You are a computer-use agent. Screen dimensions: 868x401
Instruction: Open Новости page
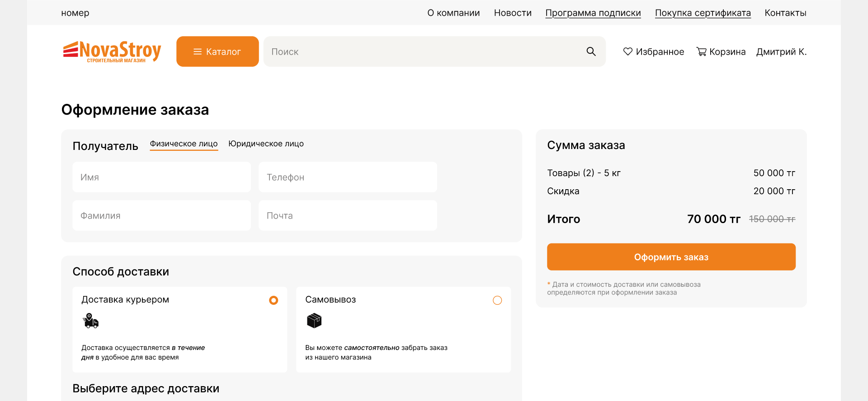point(513,13)
